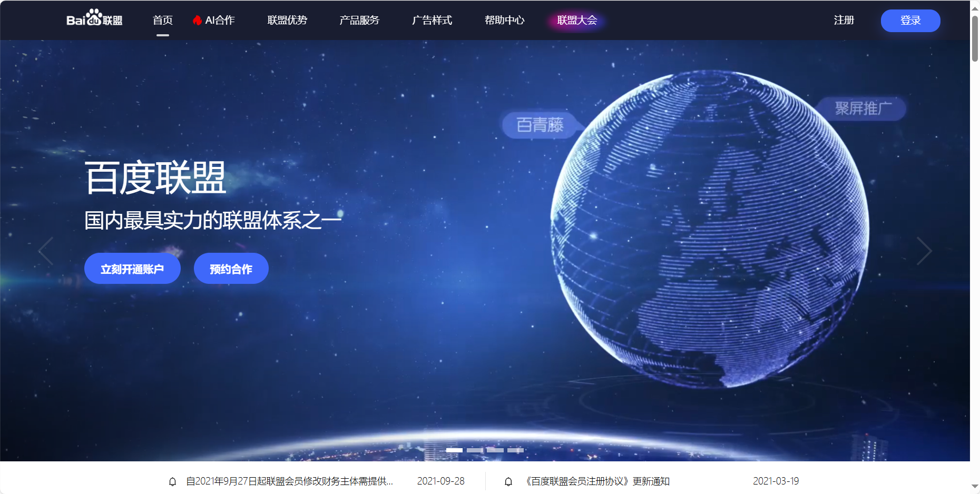Select 产品服务 in the top navigation
980x494 pixels.
[359, 20]
